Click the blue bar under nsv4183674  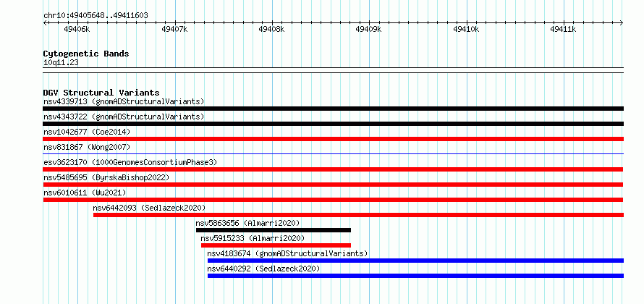coord(415,261)
